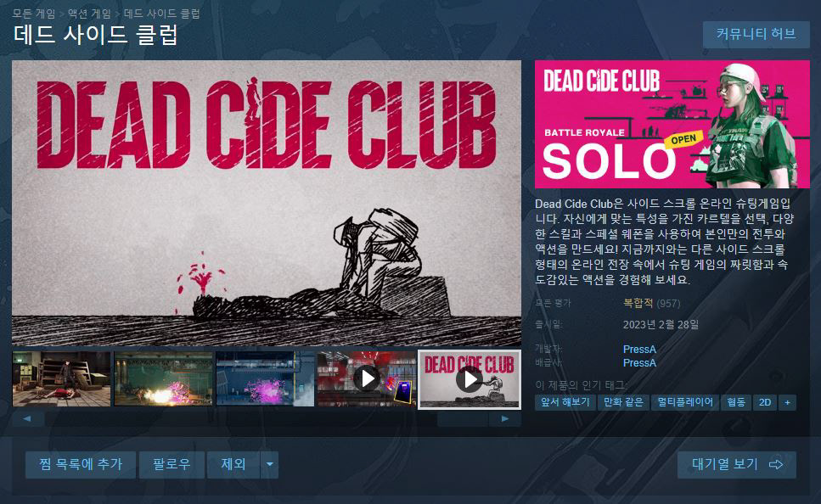Open the 복합적 review summary link
Viewport: 821px width, 504px height.
pos(638,303)
